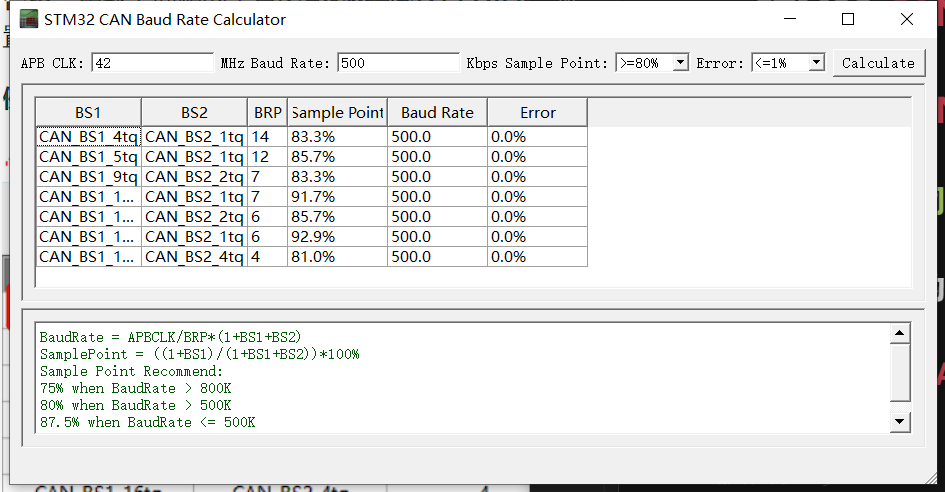Click the BRP value 12 cell
The image size is (945, 492).
coord(268,157)
